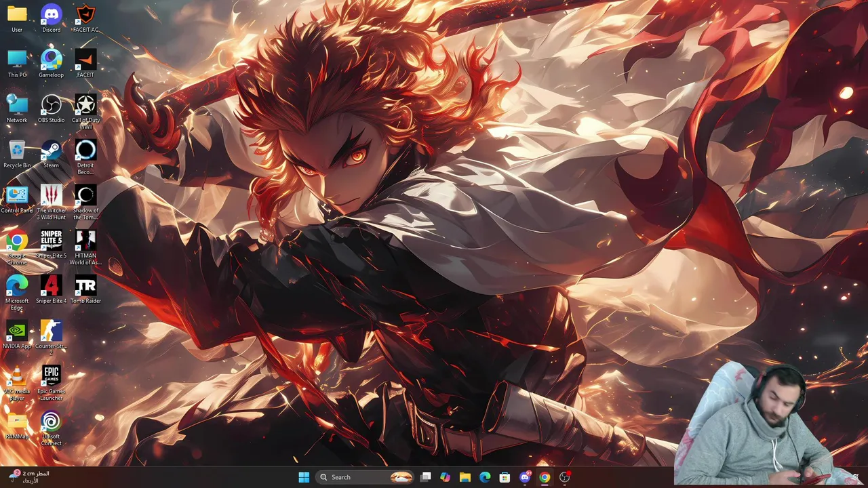Select the VLC media player shortcut

pyautogui.click(x=17, y=384)
